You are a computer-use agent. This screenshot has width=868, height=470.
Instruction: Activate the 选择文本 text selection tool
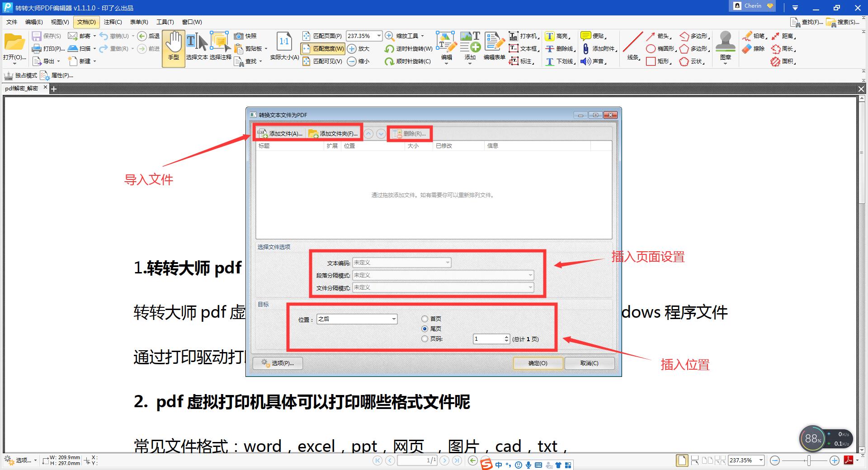(x=197, y=47)
